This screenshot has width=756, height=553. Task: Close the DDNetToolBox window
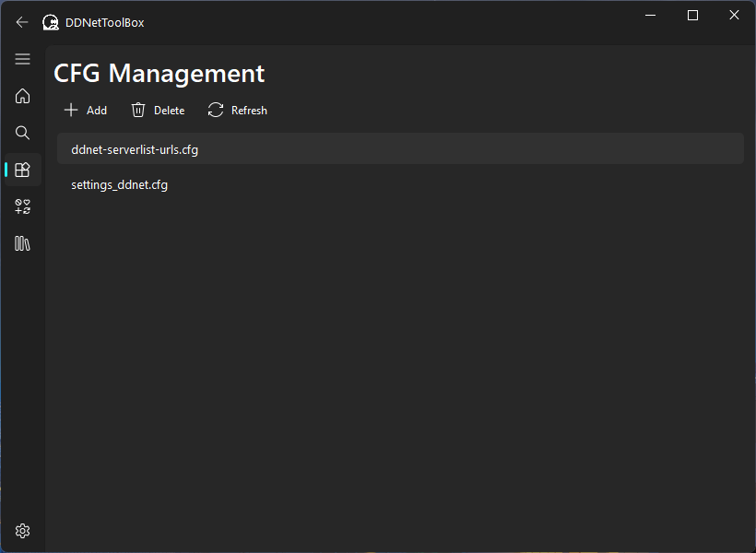[734, 16]
